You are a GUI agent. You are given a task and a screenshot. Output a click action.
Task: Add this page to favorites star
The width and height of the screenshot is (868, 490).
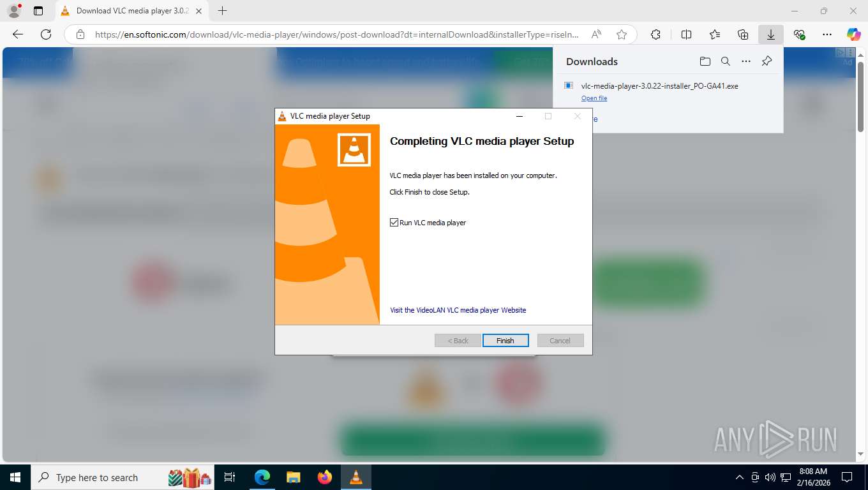[x=621, y=34]
